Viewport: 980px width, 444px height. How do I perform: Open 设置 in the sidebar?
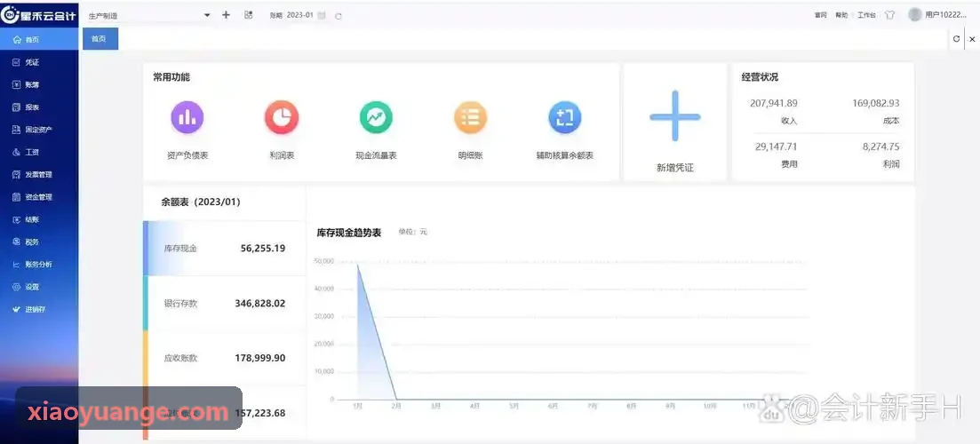click(x=39, y=287)
